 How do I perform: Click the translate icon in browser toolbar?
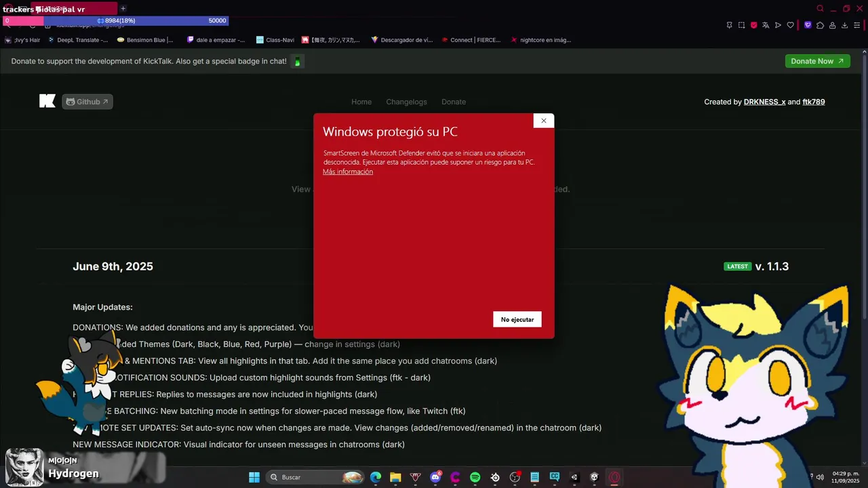pyautogui.click(x=766, y=25)
